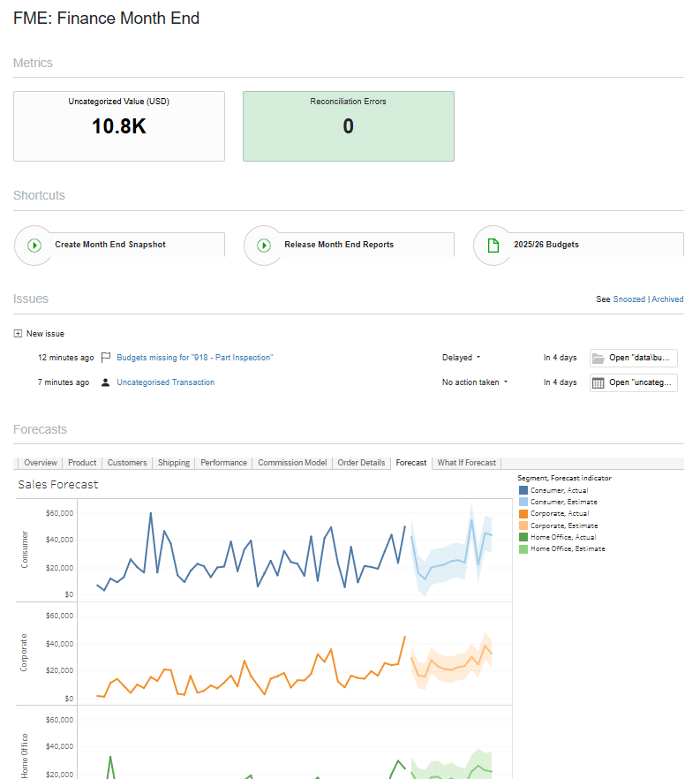Image resolution: width=700 pixels, height=779 pixels.
Task: Open Budgets missing for "918 - Part Inspection" link
Action: tap(194, 358)
